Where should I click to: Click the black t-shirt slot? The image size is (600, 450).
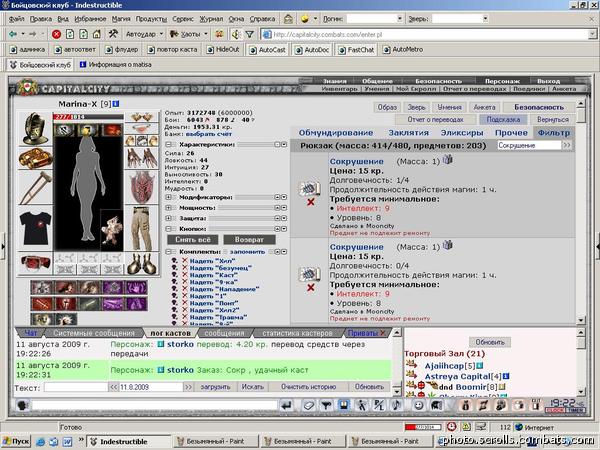pos(35,228)
